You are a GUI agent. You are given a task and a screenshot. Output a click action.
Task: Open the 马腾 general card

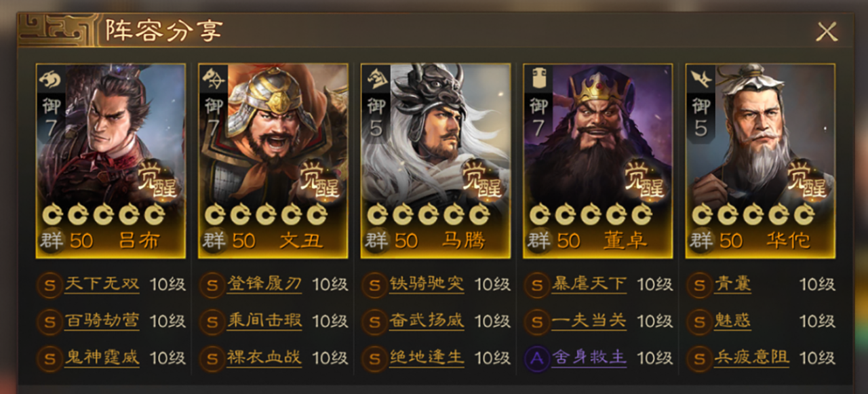click(x=435, y=161)
